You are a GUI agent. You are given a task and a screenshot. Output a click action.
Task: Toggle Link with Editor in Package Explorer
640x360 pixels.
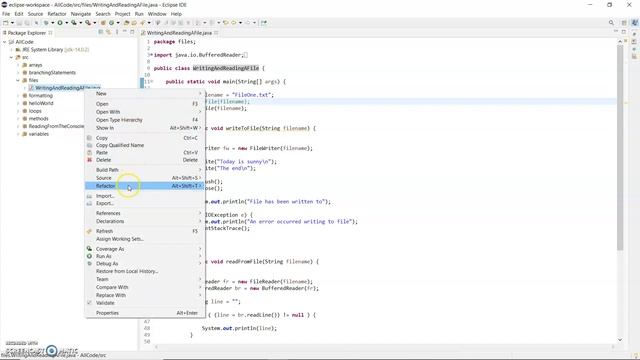coord(109,32)
